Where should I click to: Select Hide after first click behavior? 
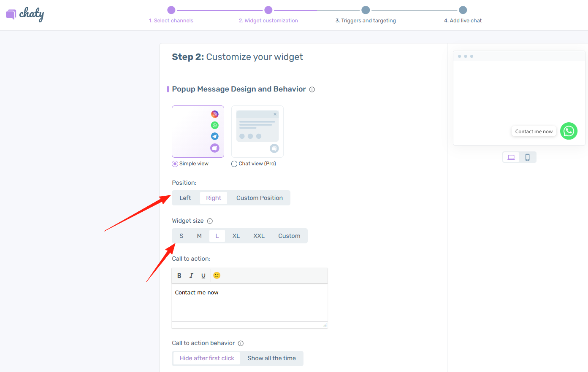pyautogui.click(x=207, y=358)
